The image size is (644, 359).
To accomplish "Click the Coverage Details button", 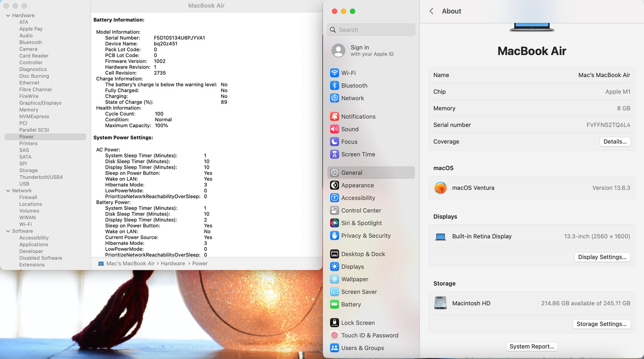I will [x=615, y=142].
